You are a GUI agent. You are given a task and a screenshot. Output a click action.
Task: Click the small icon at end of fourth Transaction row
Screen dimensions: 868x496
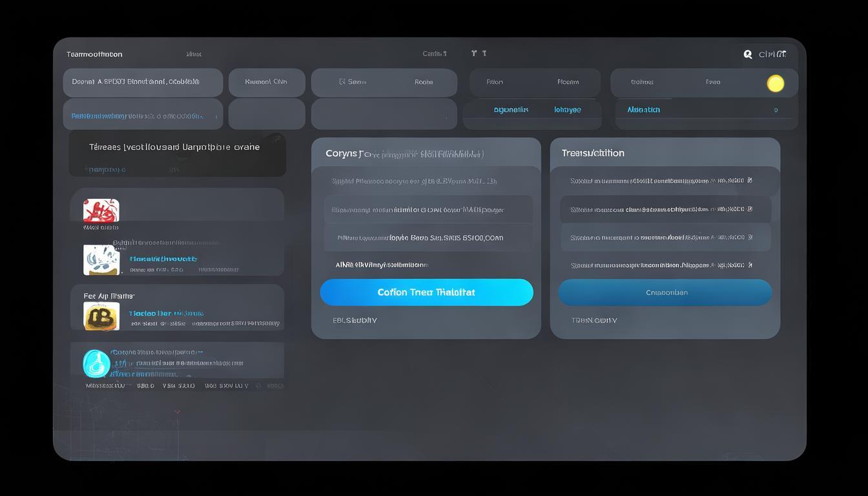749,265
